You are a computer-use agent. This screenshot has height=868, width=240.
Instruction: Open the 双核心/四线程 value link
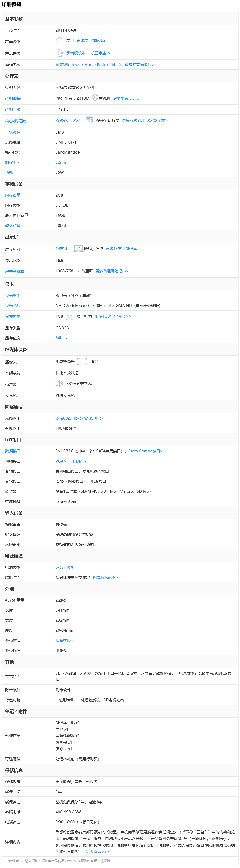pos(68,120)
